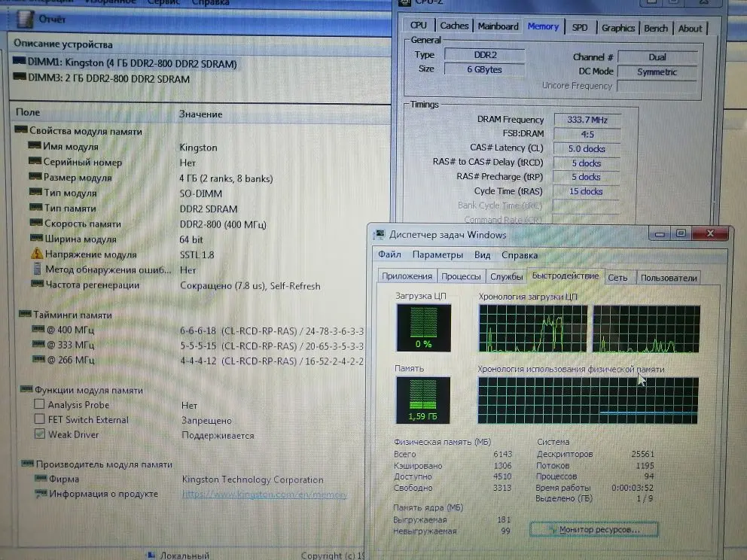Open SPD tab in CPU-Z
The height and width of the screenshot is (560, 747).
tap(579, 28)
